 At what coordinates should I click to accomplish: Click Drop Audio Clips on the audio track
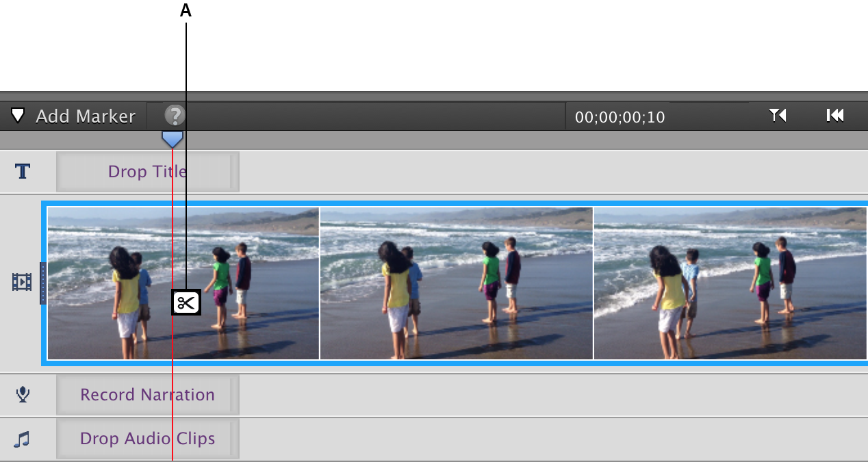click(x=147, y=438)
